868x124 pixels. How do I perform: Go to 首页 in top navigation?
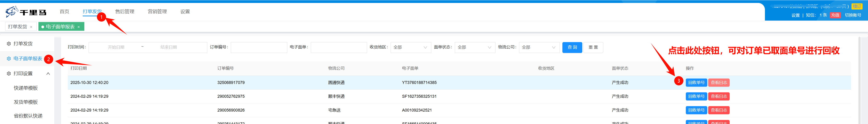point(64,12)
